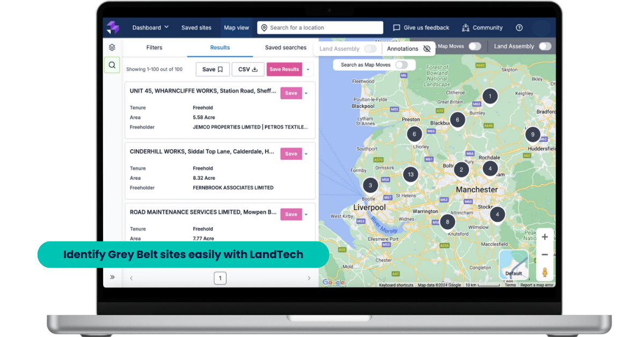
Task: Open the Give us feedback speech bubble icon
Action: pyautogui.click(x=396, y=27)
